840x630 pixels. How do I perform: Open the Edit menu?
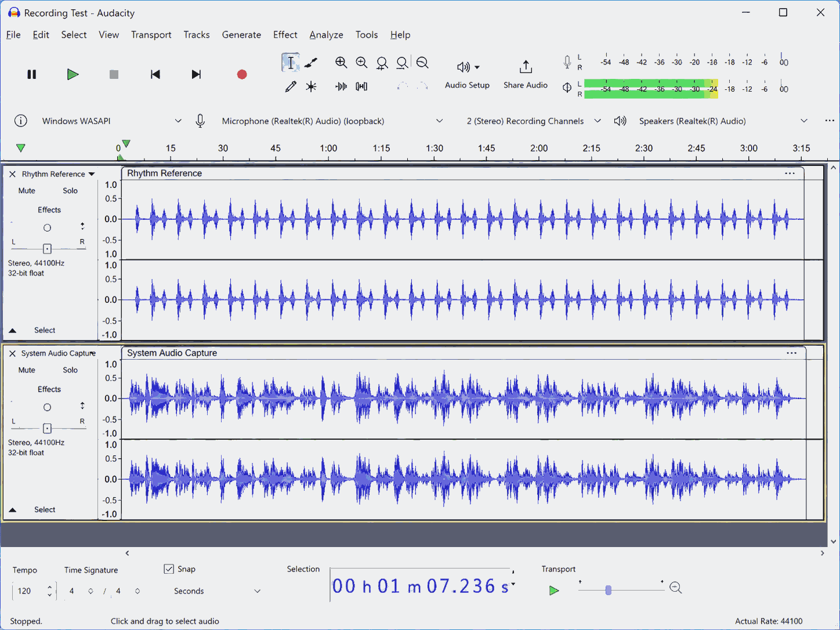coord(41,35)
